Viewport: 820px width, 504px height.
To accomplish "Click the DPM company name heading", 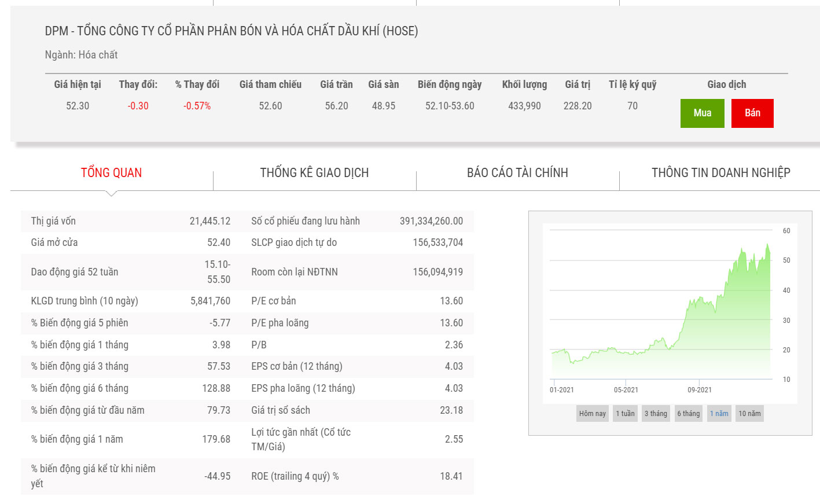I will coord(231,31).
